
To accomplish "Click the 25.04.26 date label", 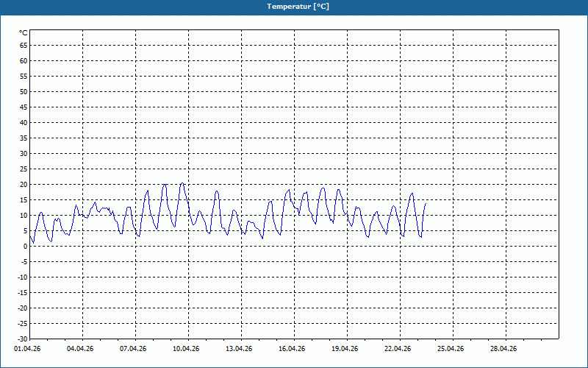I will point(451,349).
